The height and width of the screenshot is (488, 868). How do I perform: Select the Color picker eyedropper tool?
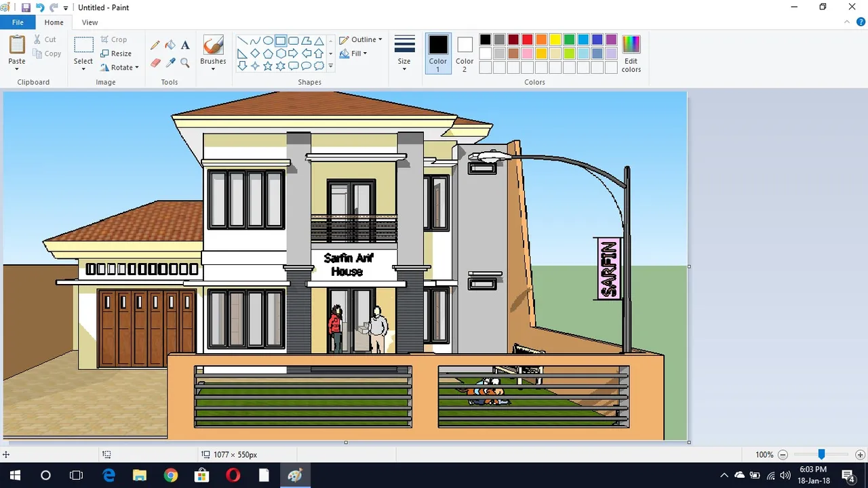[170, 63]
